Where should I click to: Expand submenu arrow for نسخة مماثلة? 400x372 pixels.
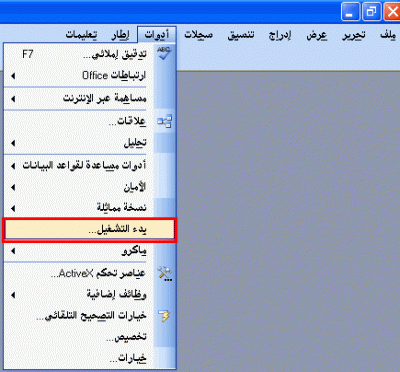coord(13,209)
